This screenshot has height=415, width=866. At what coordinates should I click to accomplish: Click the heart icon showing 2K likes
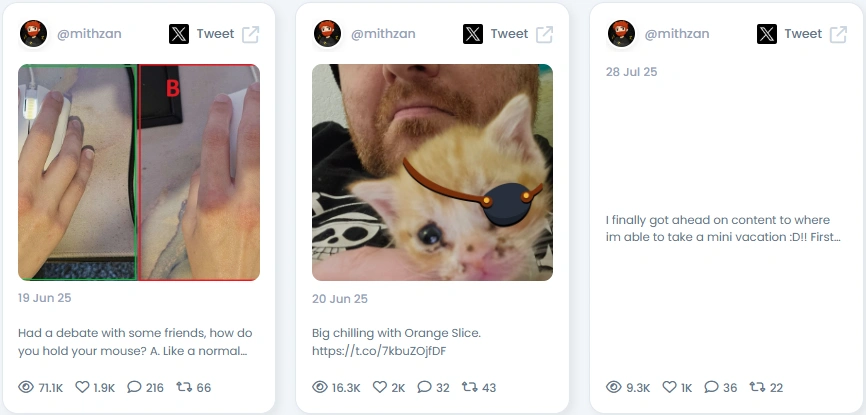(x=379, y=387)
